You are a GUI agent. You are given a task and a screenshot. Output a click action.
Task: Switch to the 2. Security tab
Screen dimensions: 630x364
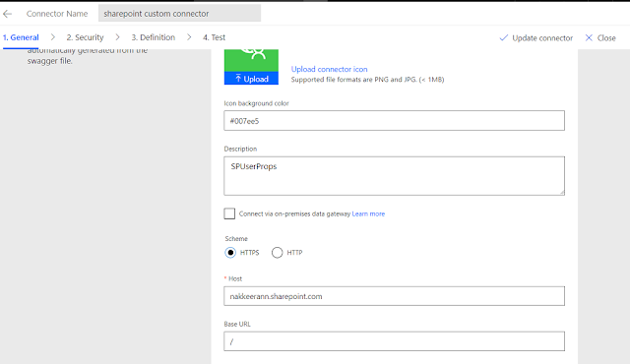[86, 37]
